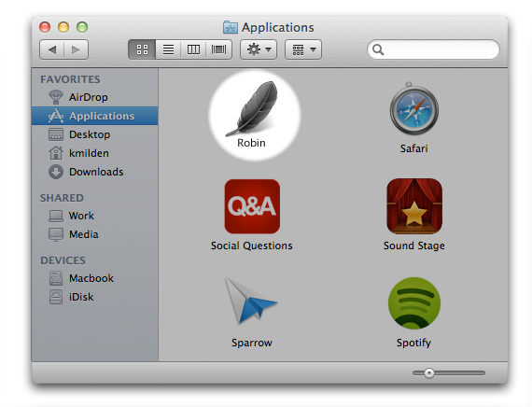Click the Sparrow label text
This screenshot has height=407, width=532.
(x=252, y=343)
